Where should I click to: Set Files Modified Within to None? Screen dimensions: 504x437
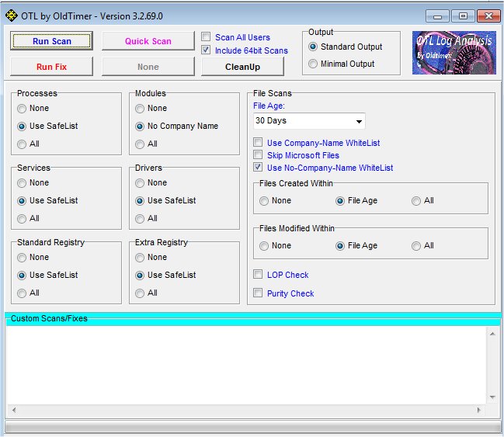coord(265,246)
